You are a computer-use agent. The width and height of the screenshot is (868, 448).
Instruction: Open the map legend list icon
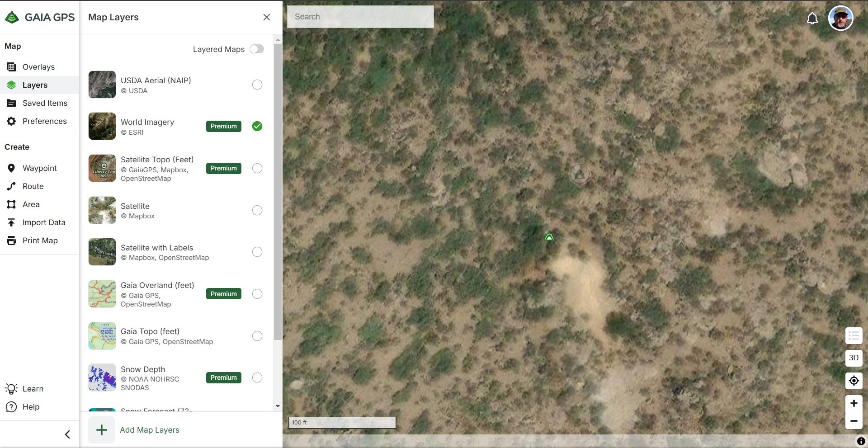[854, 335]
